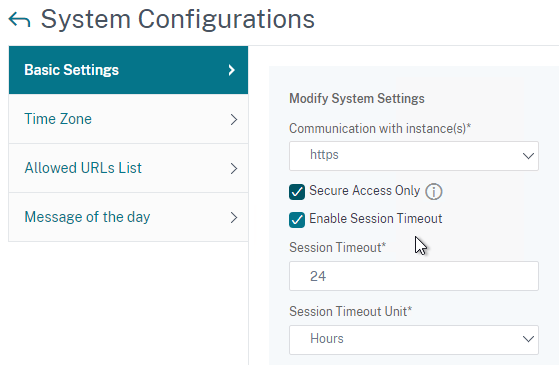Viewport: 559px width, 365px height.
Task: Click the arrow beside the https value
Action: point(528,156)
